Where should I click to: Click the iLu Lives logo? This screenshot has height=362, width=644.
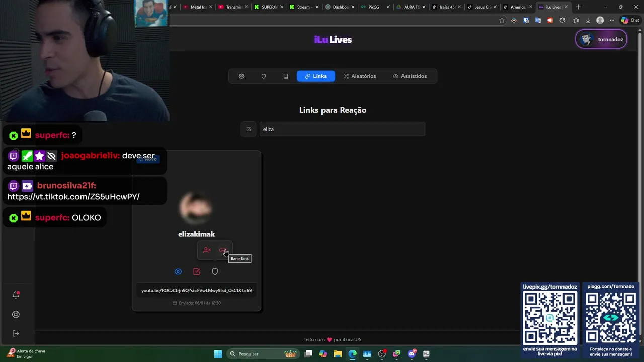(333, 40)
